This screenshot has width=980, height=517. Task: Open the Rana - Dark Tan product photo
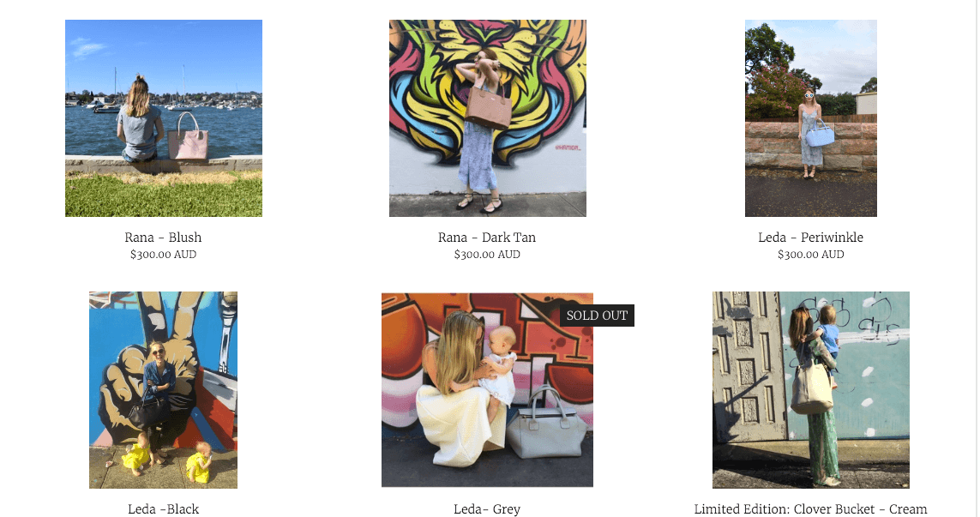[x=488, y=118]
